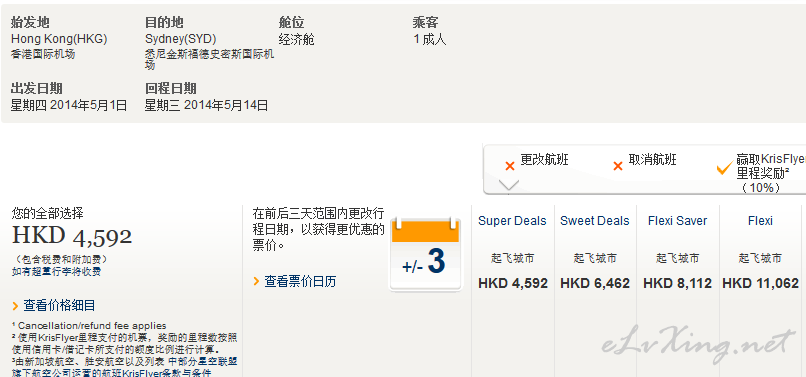Screen dimensions: 806x377
Task: Click the 更改航班 fare condition label
Action: point(544,160)
